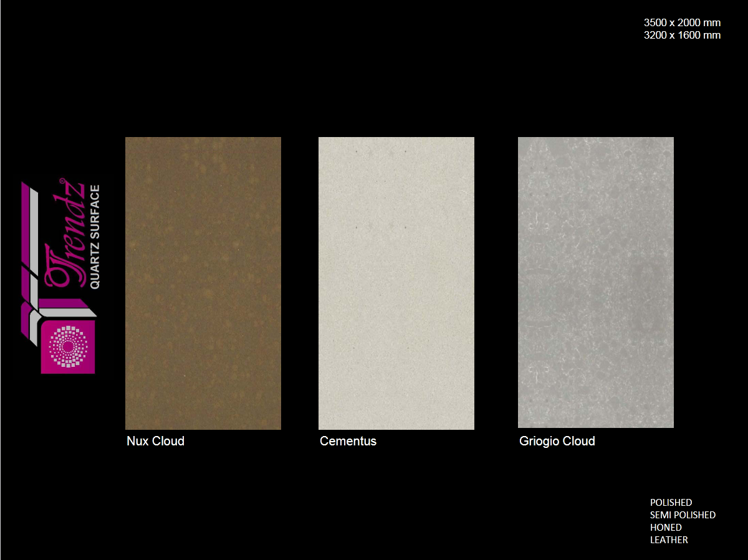Pick the HONED finish option
Screen dimensions: 748x560
pyautogui.click(x=666, y=527)
